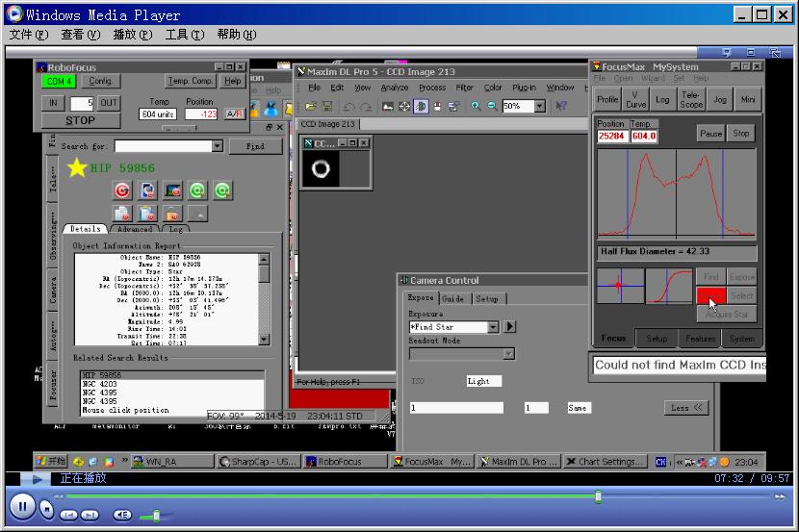Open the Log tab in Find panel

(176, 229)
